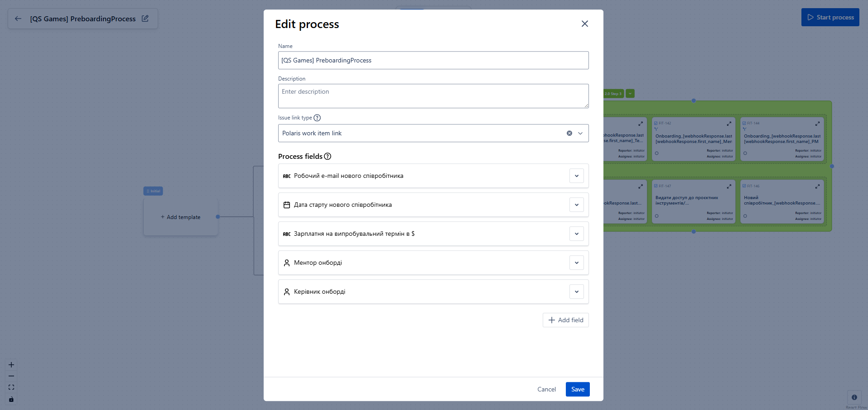Image resolution: width=868 pixels, height=410 pixels.
Task: Save the process changes
Action: (577, 389)
